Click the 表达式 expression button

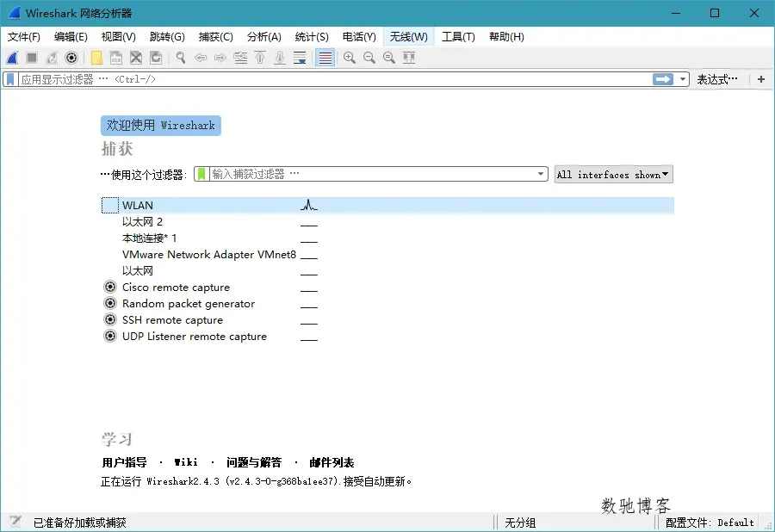717,79
